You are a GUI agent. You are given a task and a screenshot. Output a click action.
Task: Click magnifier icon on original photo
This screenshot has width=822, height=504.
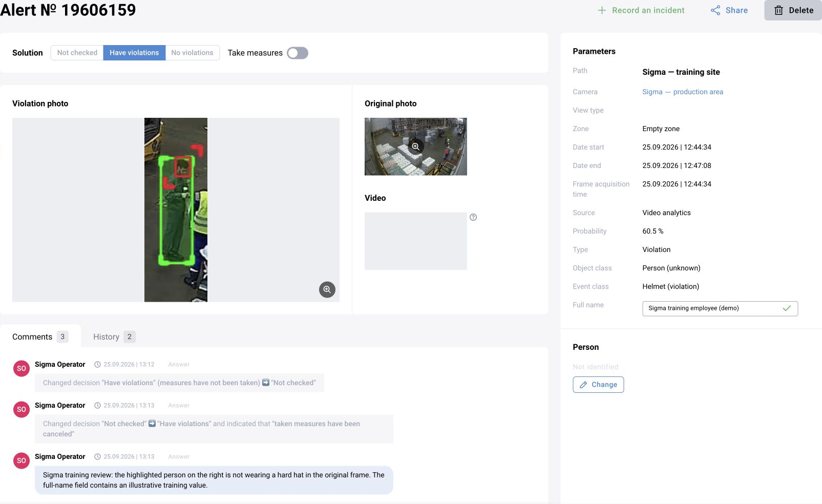coord(416,146)
